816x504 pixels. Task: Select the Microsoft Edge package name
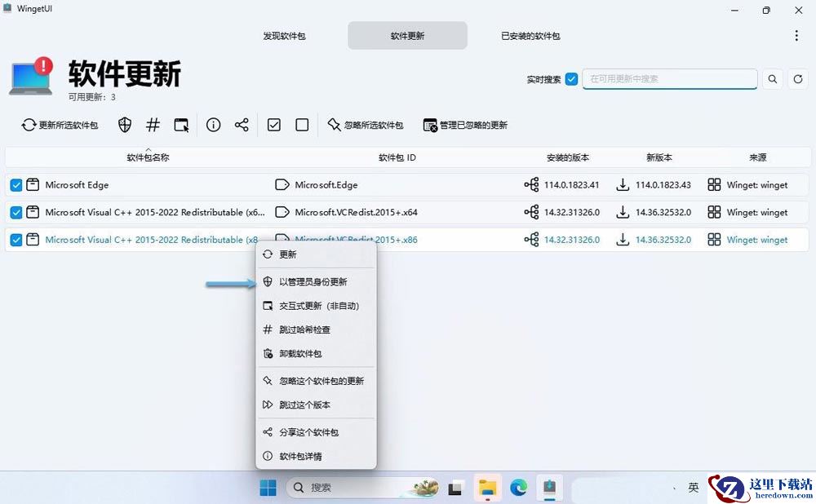[77, 184]
